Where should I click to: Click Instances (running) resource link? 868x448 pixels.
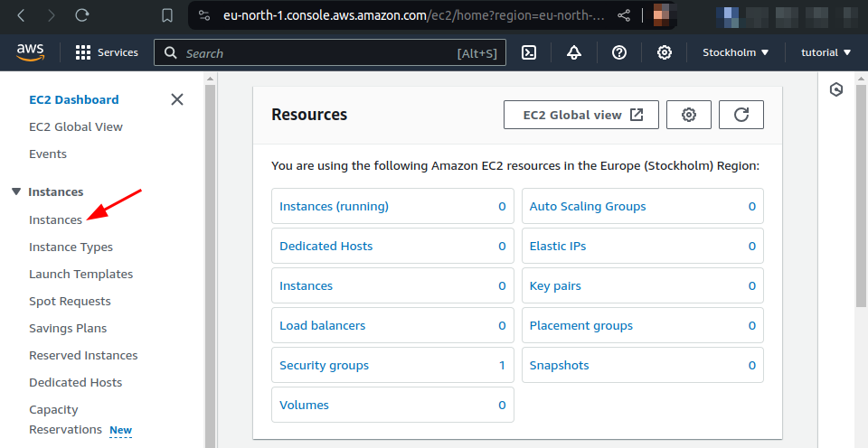pos(334,206)
